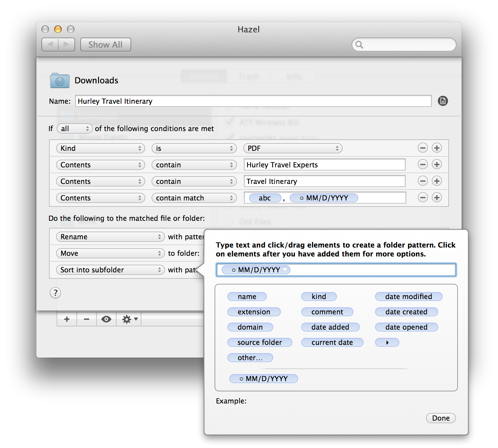Screen dimensions: 498x448
Task: Remove the Travel Itinerary condition
Action: click(423, 181)
